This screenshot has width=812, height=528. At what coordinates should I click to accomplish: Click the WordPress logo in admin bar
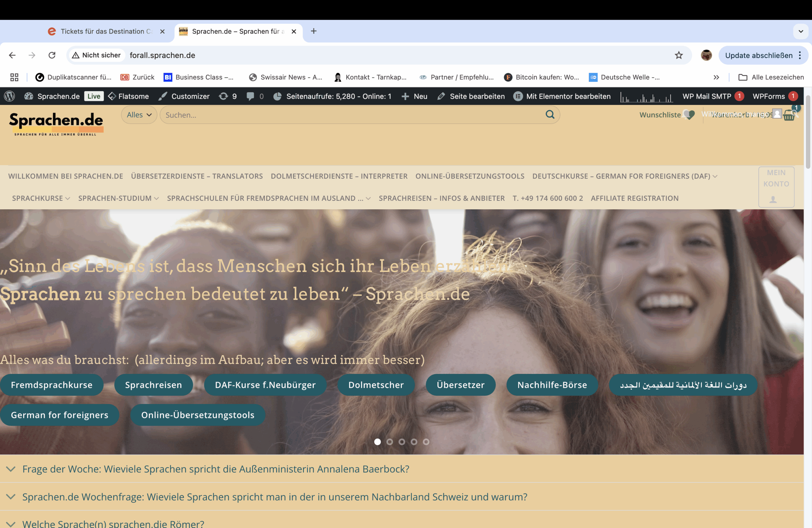pos(10,96)
